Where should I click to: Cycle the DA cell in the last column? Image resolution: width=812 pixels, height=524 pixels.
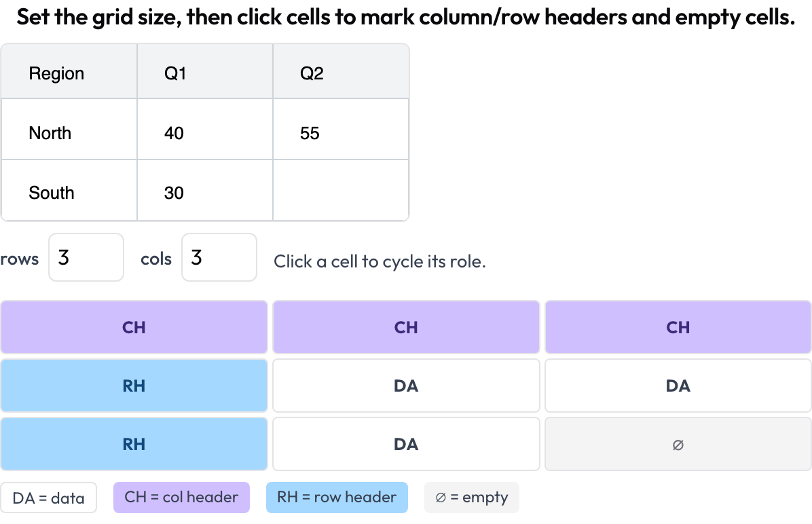coord(678,386)
